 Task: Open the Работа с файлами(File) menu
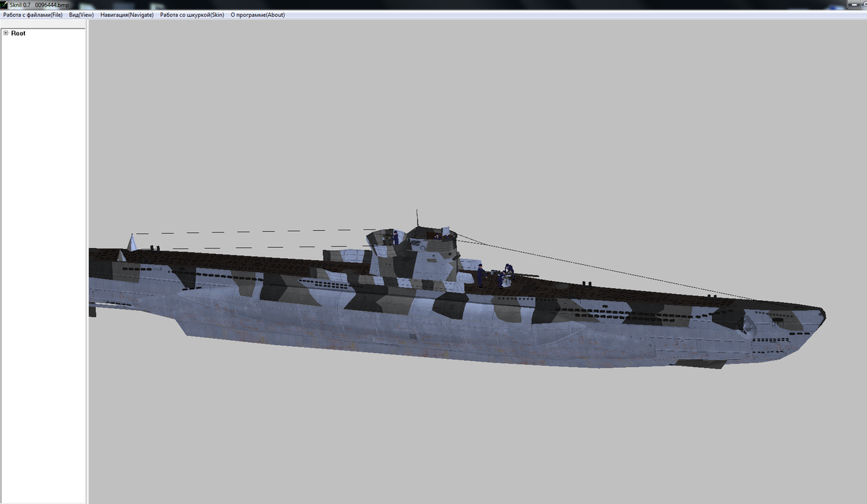(x=33, y=15)
